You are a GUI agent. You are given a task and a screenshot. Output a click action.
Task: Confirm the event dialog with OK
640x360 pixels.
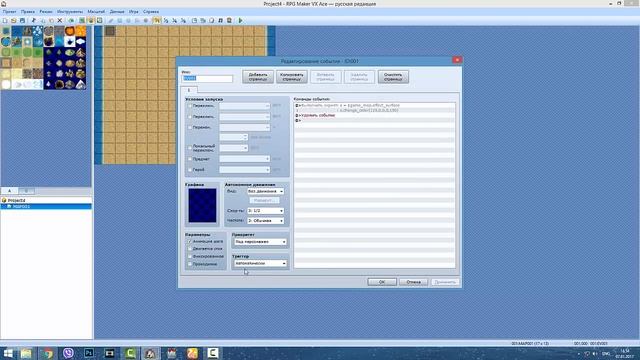tap(382, 282)
